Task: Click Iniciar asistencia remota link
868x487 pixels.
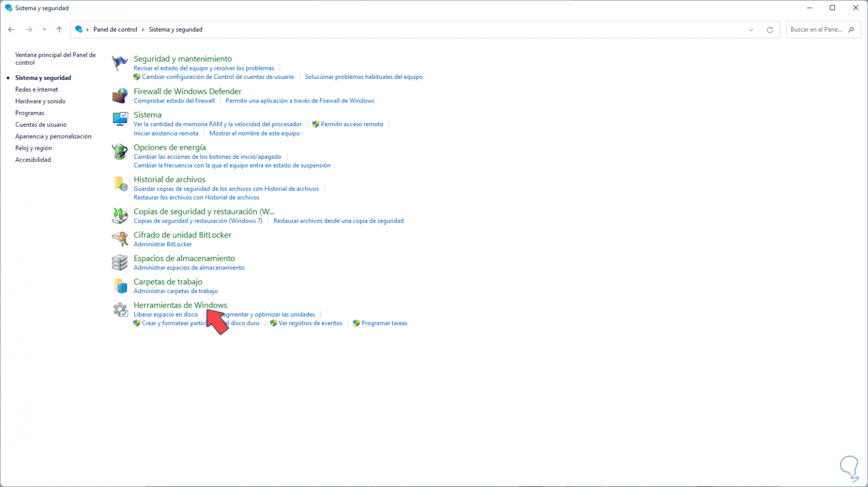Action: click(166, 134)
